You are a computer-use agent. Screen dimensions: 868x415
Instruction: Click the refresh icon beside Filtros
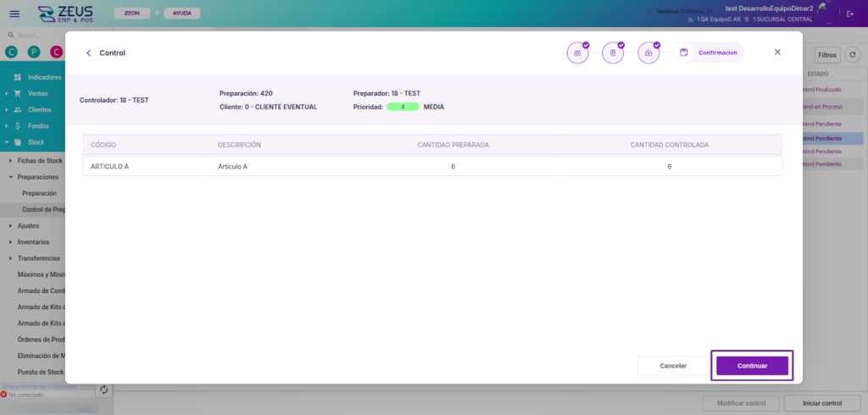[853, 55]
